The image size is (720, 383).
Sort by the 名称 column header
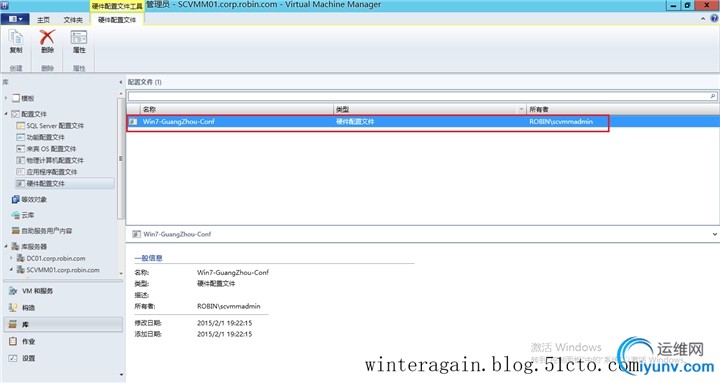point(236,109)
